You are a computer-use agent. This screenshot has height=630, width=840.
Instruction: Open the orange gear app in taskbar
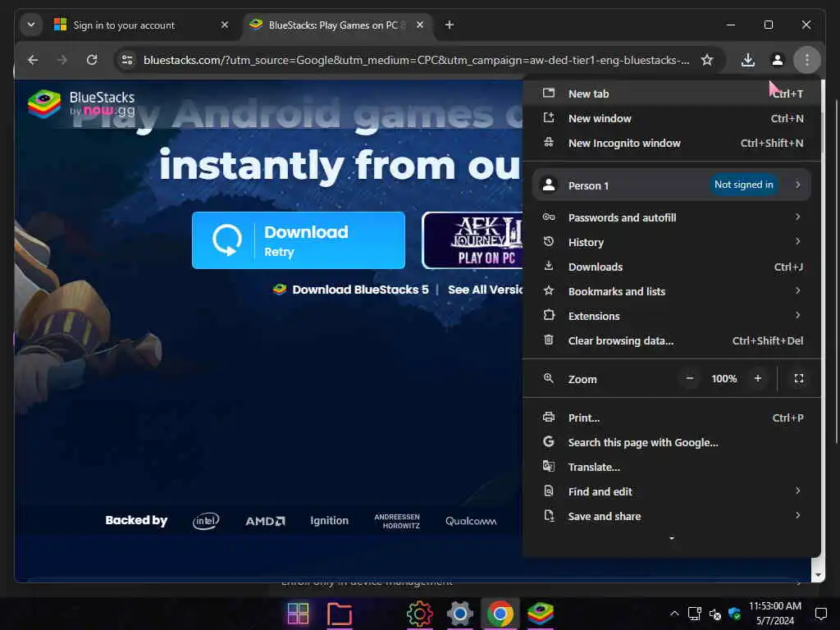(419, 614)
